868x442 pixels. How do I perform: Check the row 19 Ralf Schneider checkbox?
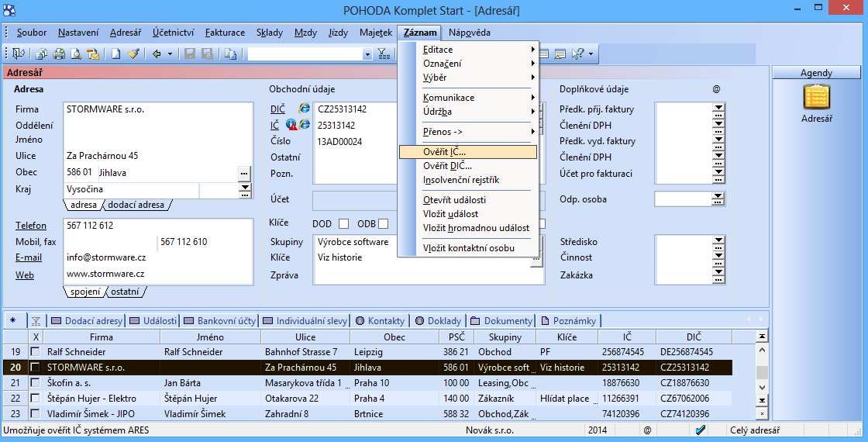pos(36,352)
